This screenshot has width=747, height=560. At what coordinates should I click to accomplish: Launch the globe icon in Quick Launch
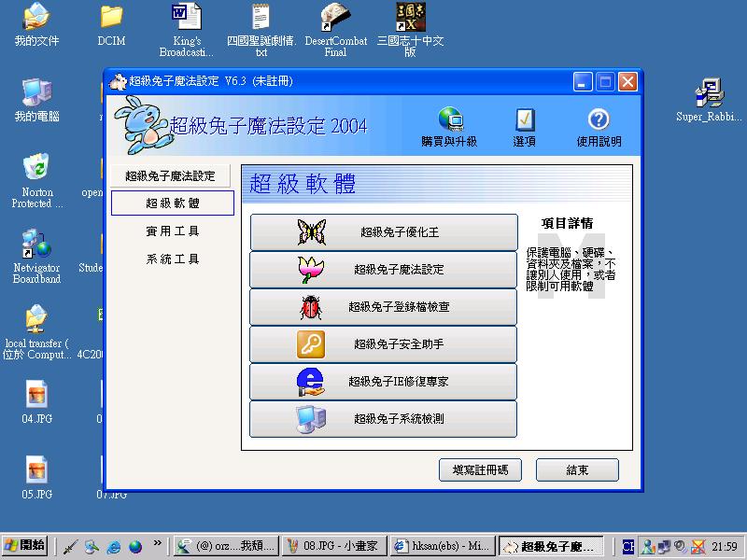135,546
